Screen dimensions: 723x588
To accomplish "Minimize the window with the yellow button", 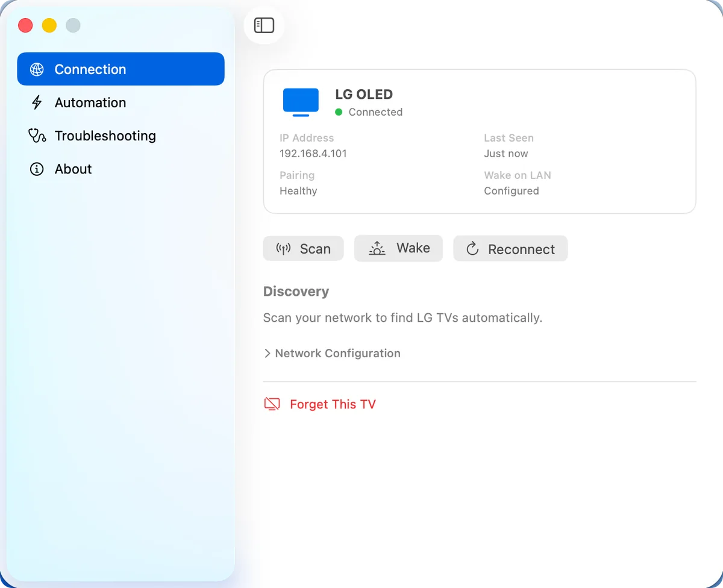I will click(x=49, y=25).
